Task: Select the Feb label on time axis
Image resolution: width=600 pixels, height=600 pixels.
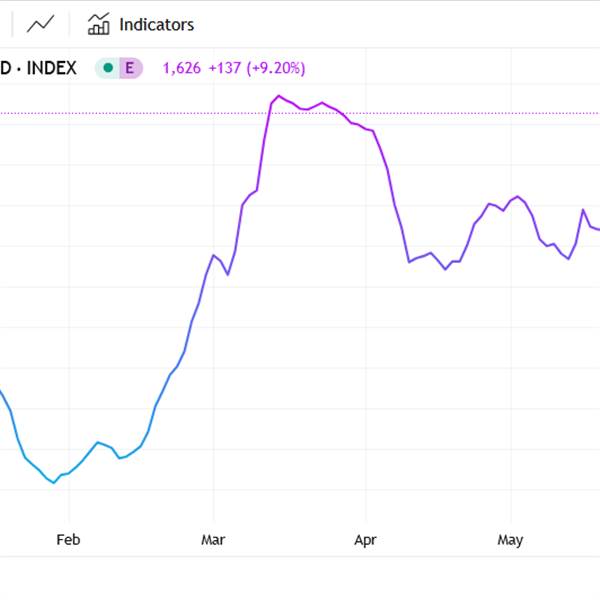Action: point(68,540)
